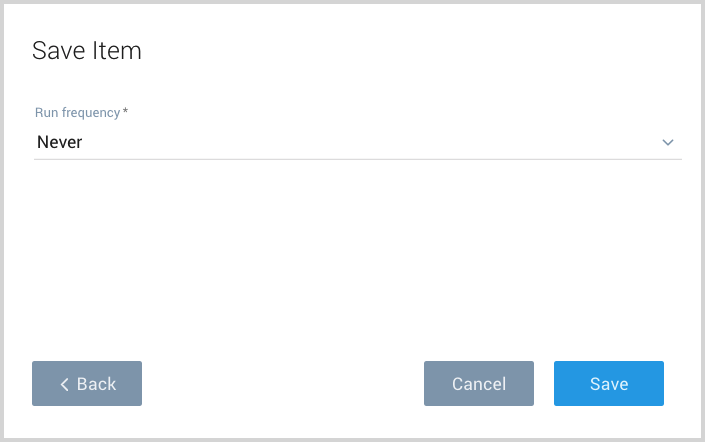Open the Run frequency dropdown
The image size is (705, 442).
[357, 143]
